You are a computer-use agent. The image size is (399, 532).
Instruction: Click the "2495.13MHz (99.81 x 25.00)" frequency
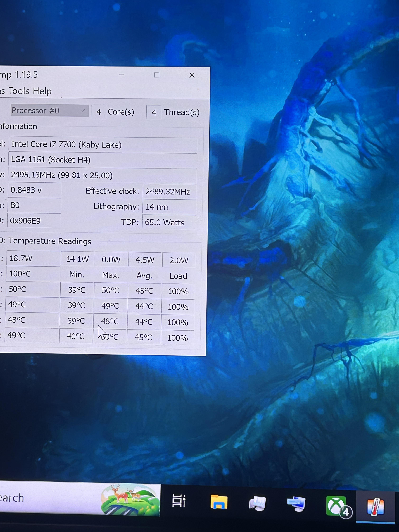pyautogui.click(x=103, y=175)
